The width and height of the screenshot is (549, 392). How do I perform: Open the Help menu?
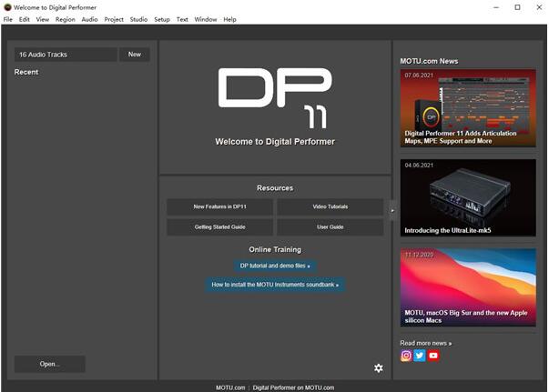click(229, 20)
